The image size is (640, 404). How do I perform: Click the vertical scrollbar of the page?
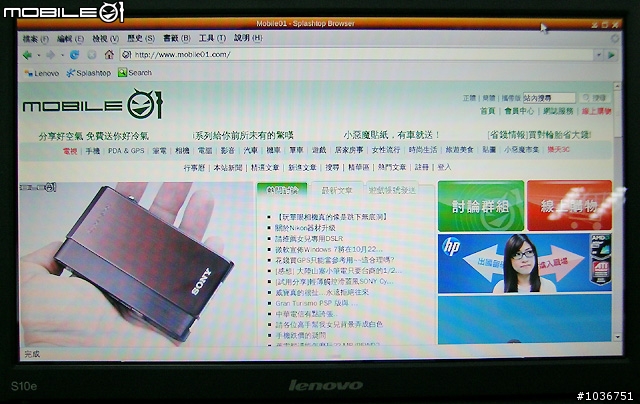[617, 211]
